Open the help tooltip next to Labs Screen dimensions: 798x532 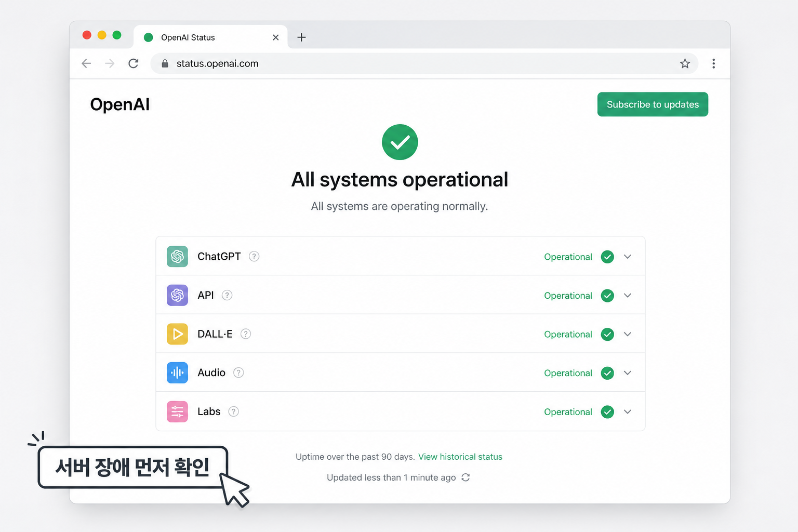[x=234, y=411]
